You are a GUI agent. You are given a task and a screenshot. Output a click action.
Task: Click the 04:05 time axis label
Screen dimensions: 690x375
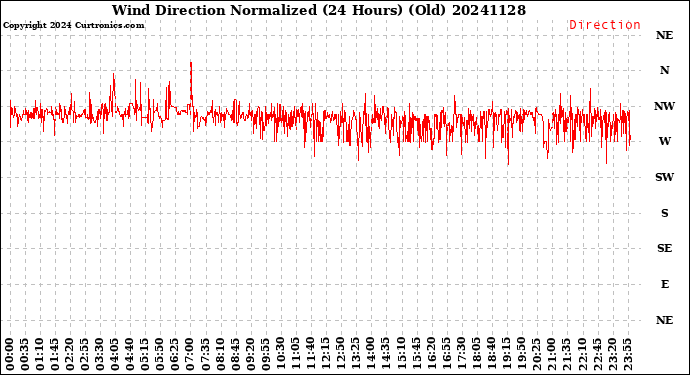(115, 355)
